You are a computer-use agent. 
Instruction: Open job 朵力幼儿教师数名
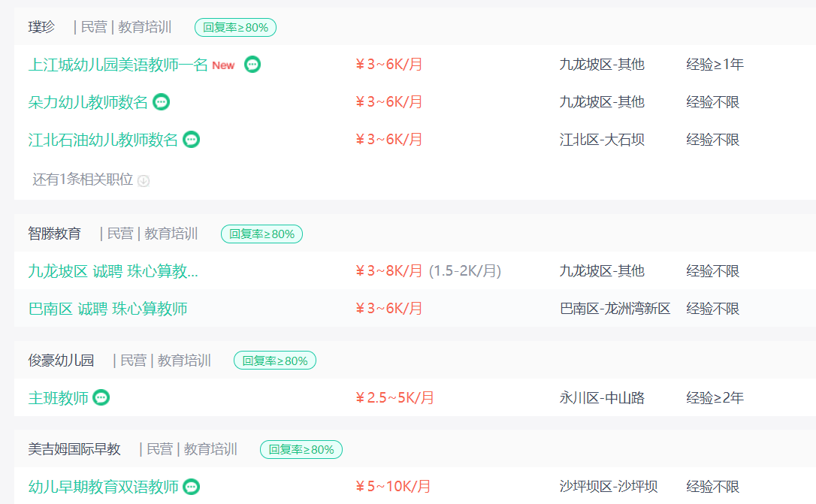click(x=88, y=102)
